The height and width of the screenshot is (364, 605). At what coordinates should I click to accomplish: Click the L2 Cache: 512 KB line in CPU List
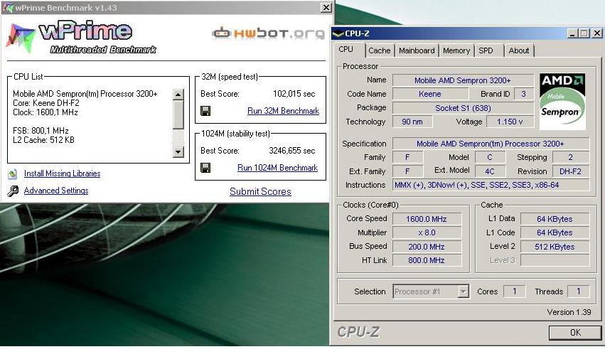(43, 140)
